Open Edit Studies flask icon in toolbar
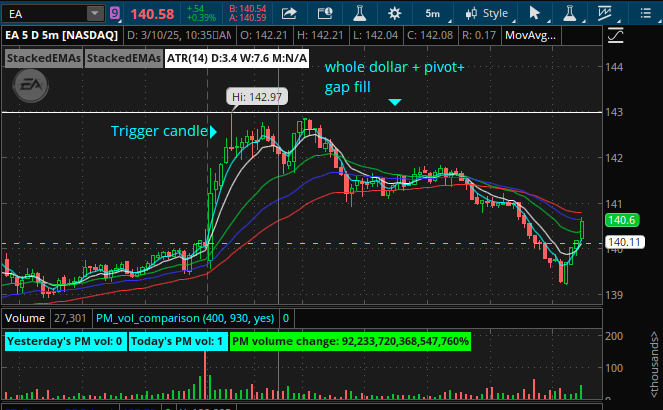663x410 pixels. 359,13
